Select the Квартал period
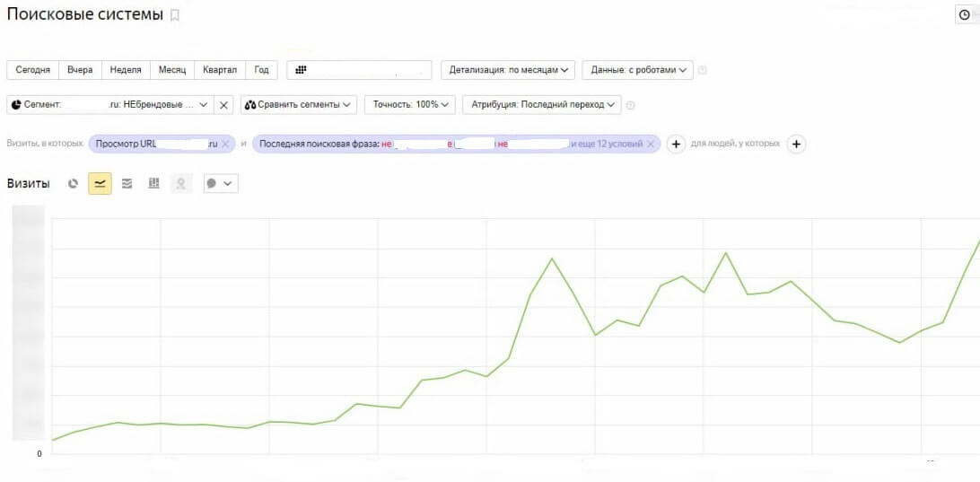The height and width of the screenshot is (482, 980). (219, 70)
